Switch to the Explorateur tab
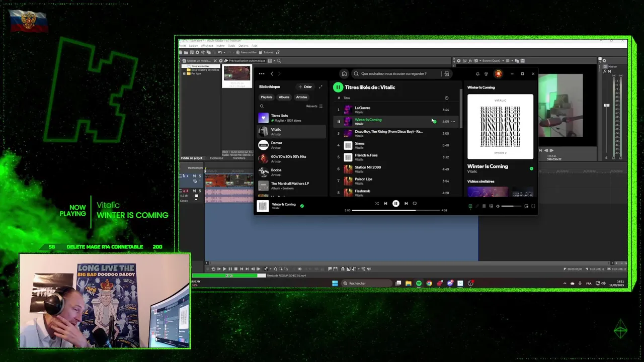The width and height of the screenshot is (644, 362). [216, 158]
